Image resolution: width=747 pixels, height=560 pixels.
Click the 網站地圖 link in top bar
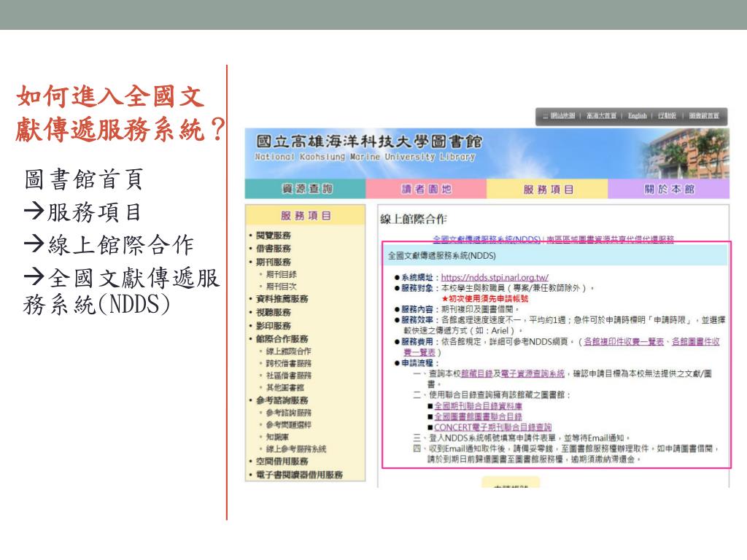tap(562, 116)
